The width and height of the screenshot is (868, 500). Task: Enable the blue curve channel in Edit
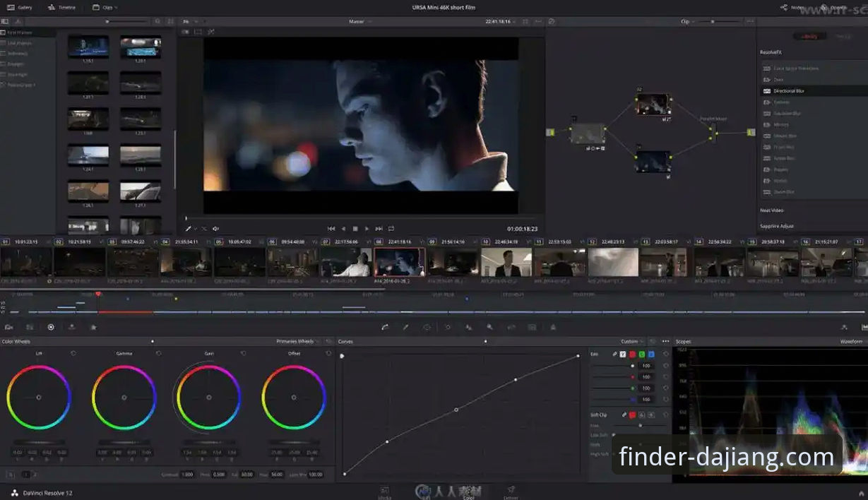point(650,354)
